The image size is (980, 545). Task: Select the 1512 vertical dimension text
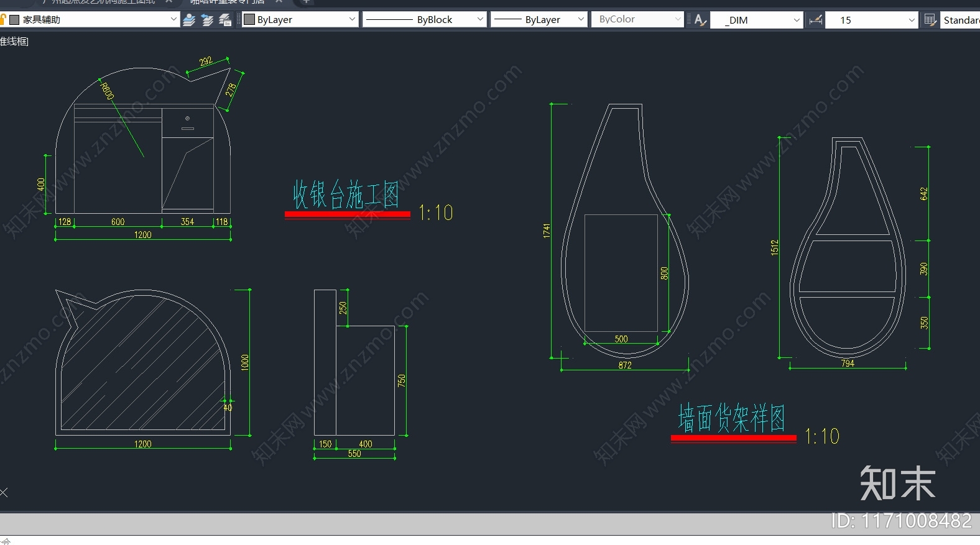(x=775, y=247)
